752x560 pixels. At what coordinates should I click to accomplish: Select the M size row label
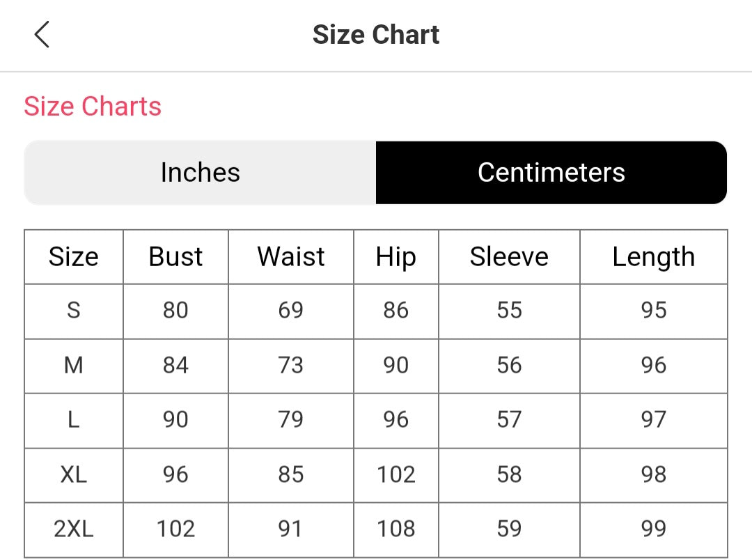(73, 365)
